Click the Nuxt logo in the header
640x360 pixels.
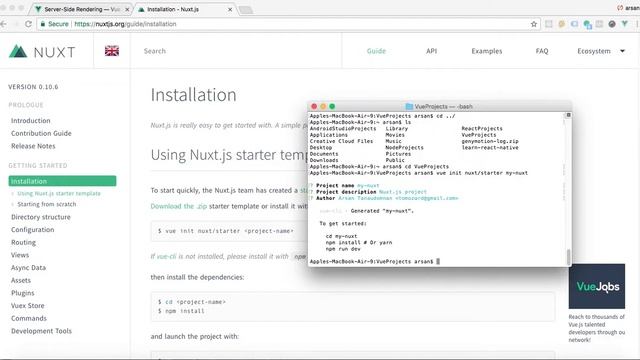point(42,51)
